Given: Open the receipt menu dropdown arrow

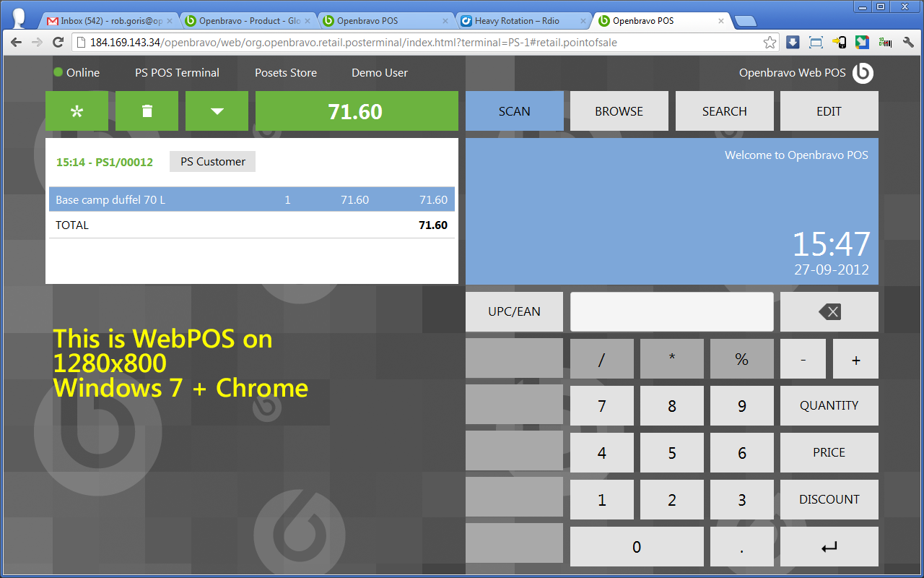Looking at the screenshot, I should pyautogui.click(x=217, y=111).
